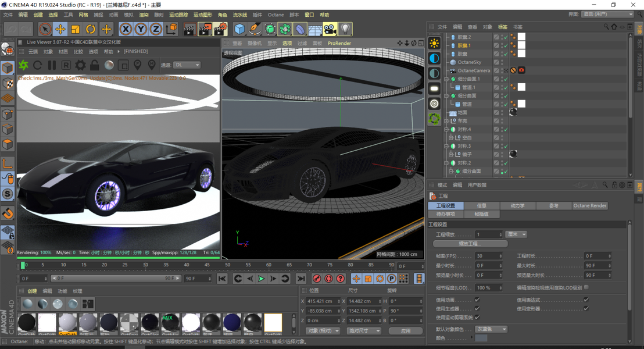The width and height of the screenshot is (644, 349).
Task: Pause rendering in Live Viewer
Action: (x=52, y=65)
